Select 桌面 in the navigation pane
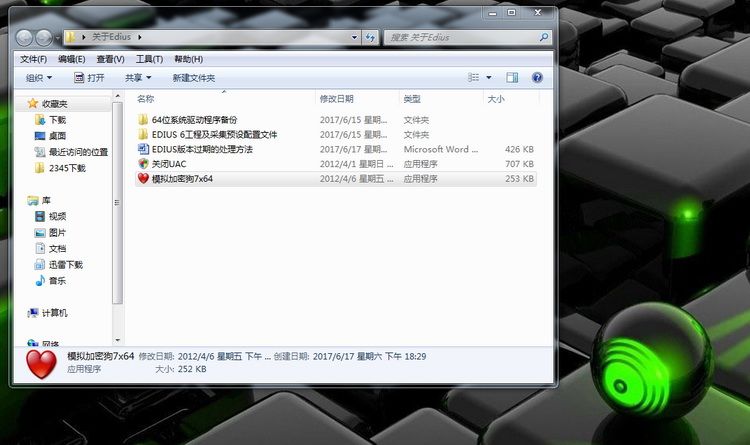This screenshot has width=750, height=445. [x=57, y=135]
